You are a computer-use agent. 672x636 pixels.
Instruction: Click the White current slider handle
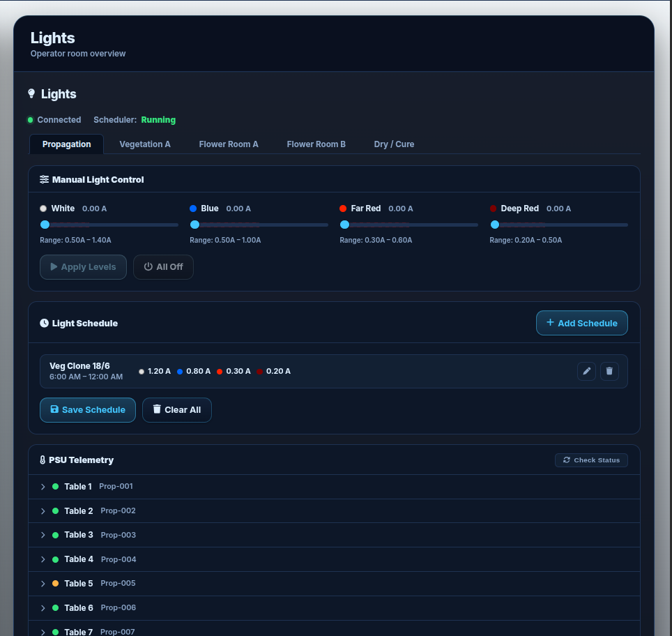click(x=45, y=225)
